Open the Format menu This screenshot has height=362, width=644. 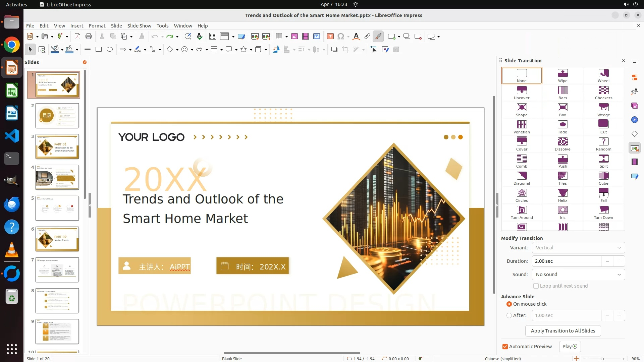point(97,26)
